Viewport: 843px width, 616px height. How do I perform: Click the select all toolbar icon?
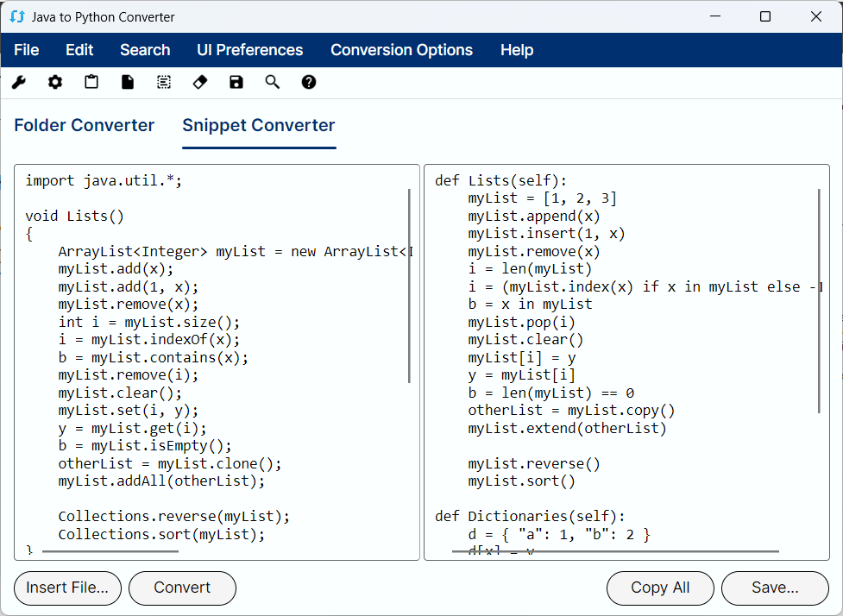(x=164, y=82)
